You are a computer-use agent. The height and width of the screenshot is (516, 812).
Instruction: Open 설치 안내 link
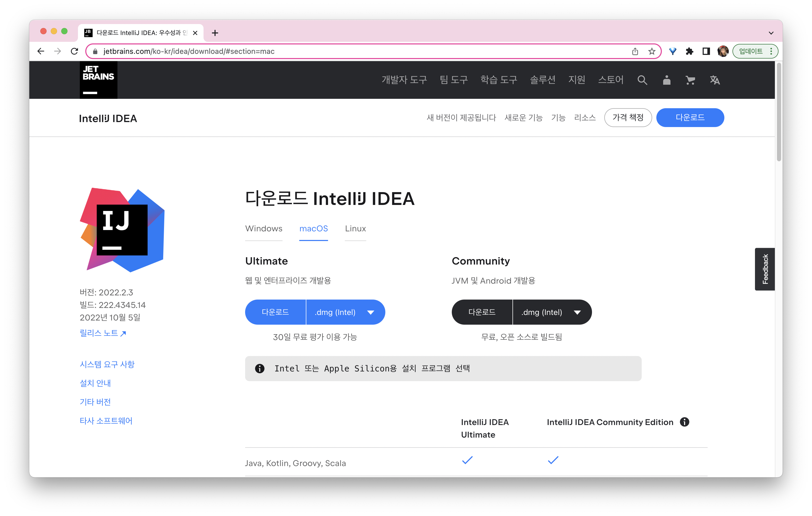click(95, 383)
